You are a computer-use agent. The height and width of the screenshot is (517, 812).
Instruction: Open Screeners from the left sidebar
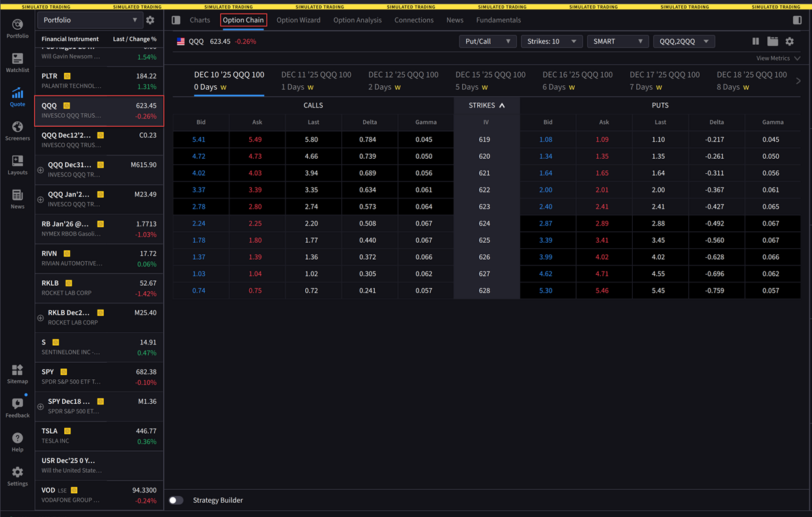17,130
